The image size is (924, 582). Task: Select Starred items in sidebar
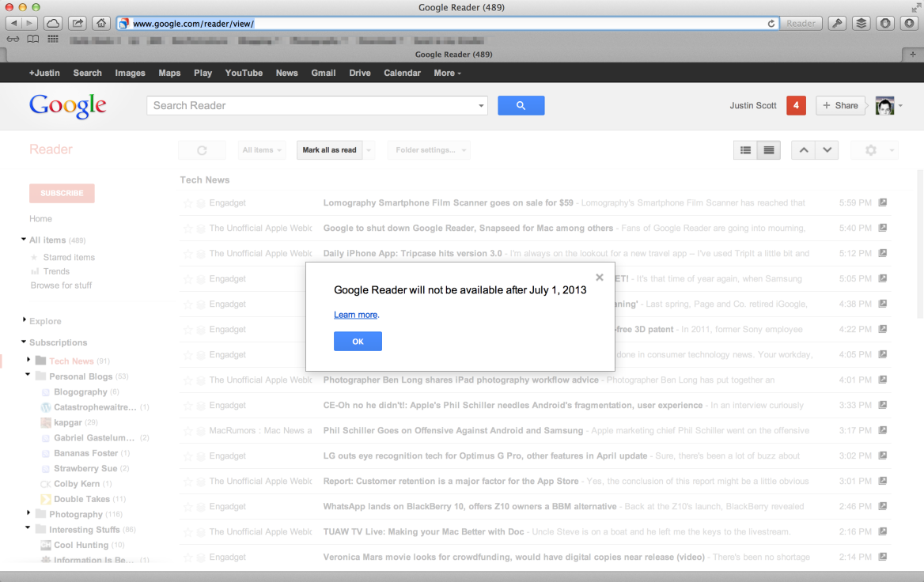(68, 258)
